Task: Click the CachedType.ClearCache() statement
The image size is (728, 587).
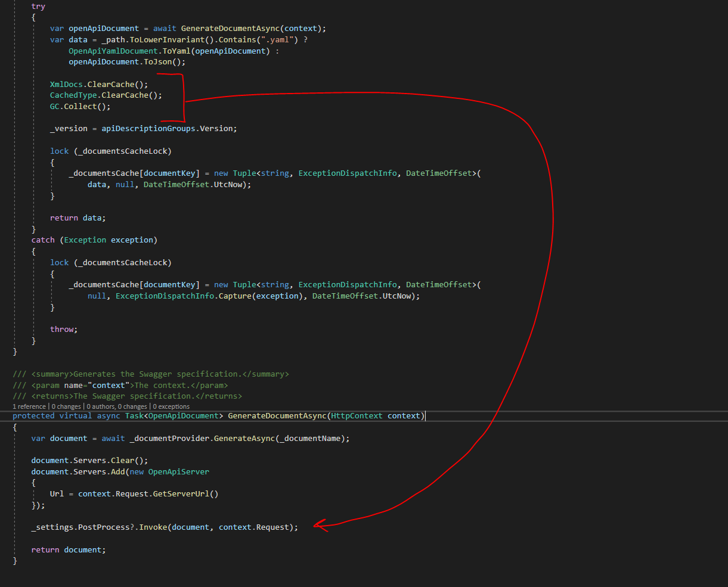Action: (104, 95)
